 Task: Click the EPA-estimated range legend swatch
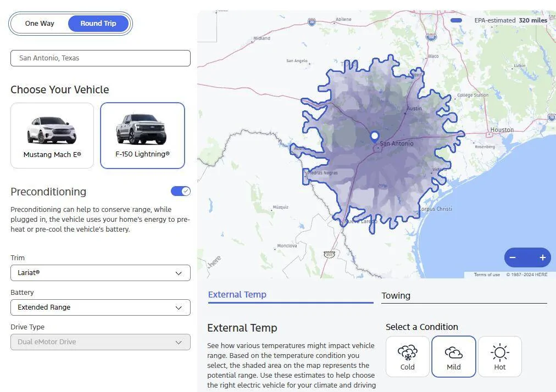[x=456, y=20]
